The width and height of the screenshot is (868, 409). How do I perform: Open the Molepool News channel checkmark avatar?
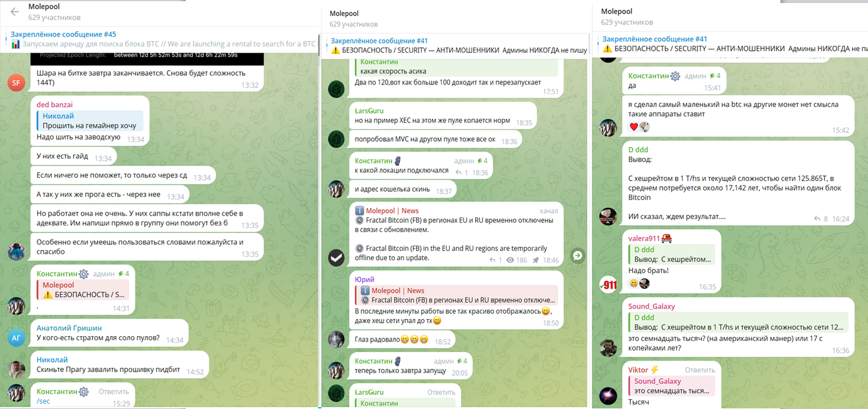click(337, 258)
